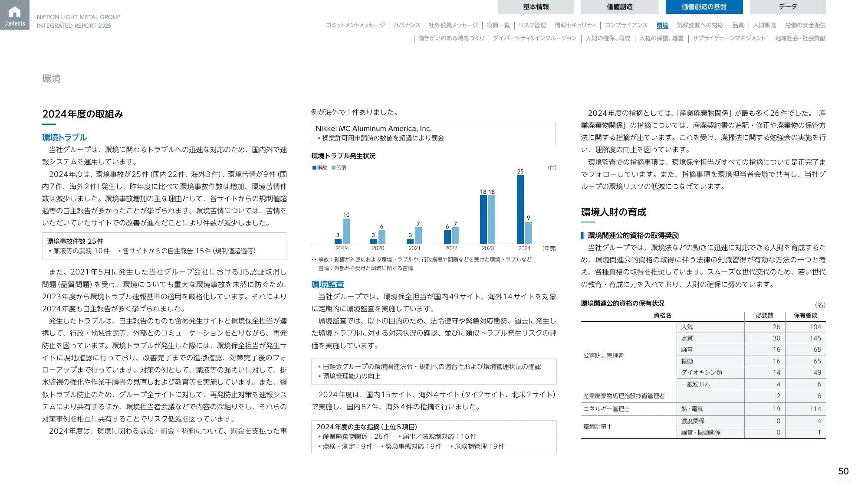Screen dimensions: 868x490
Task: Click the 品質 link in navigation
Action: (x=738, y=25)
